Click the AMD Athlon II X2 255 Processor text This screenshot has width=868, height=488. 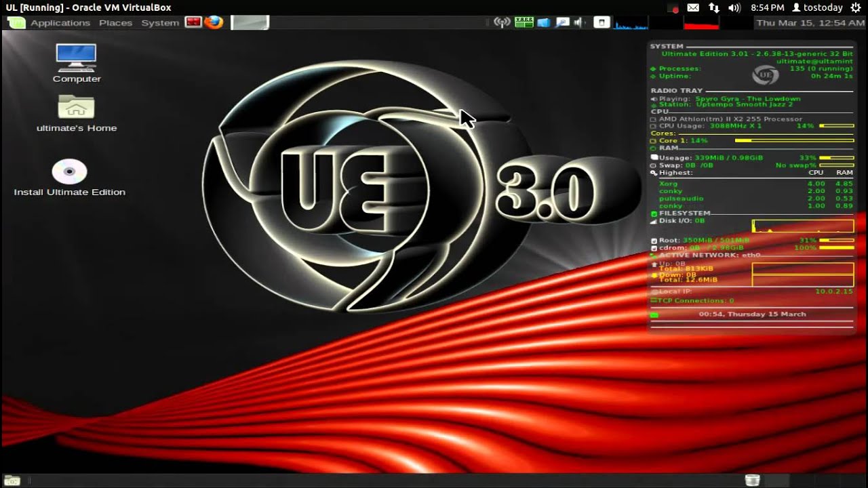[730, 119]
